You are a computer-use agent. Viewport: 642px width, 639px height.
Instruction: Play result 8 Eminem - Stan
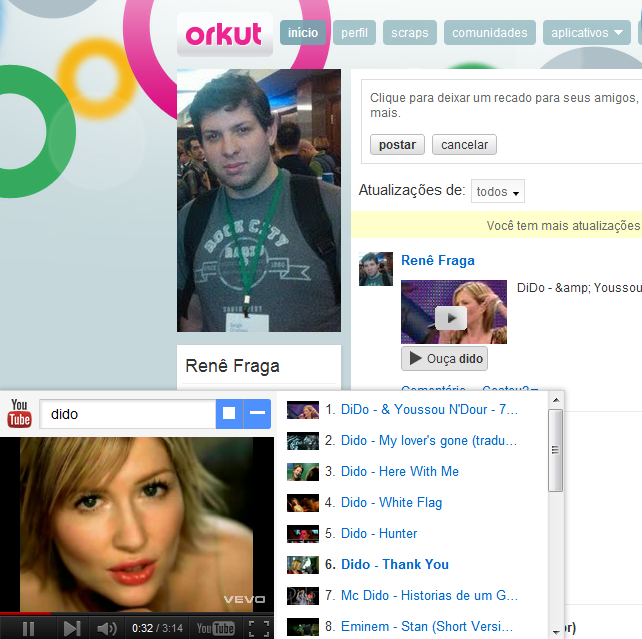pyautogui.click(x=427, y=627)
